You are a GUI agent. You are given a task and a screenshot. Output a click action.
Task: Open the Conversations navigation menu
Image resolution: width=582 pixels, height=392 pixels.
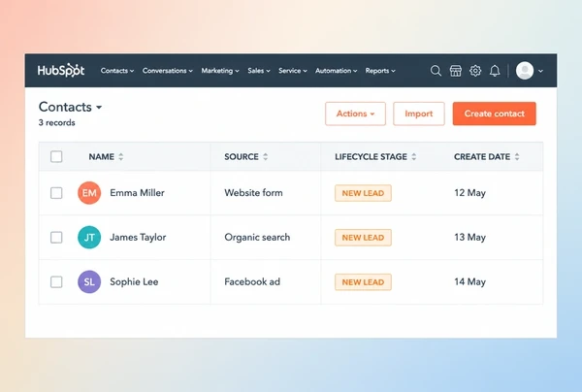click(x=168, y=71)
